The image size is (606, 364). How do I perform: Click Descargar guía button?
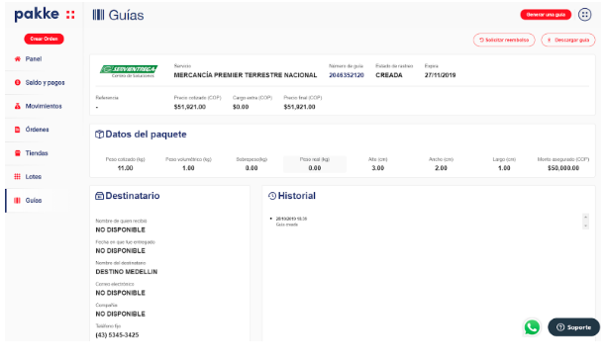pyautogui.click(x=568, y=40)
